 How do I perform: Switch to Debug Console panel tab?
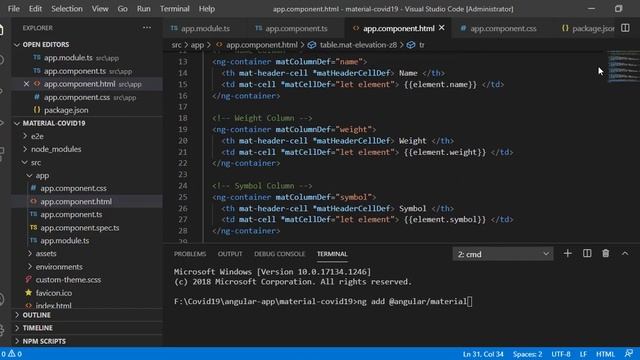tap(280, 254)
